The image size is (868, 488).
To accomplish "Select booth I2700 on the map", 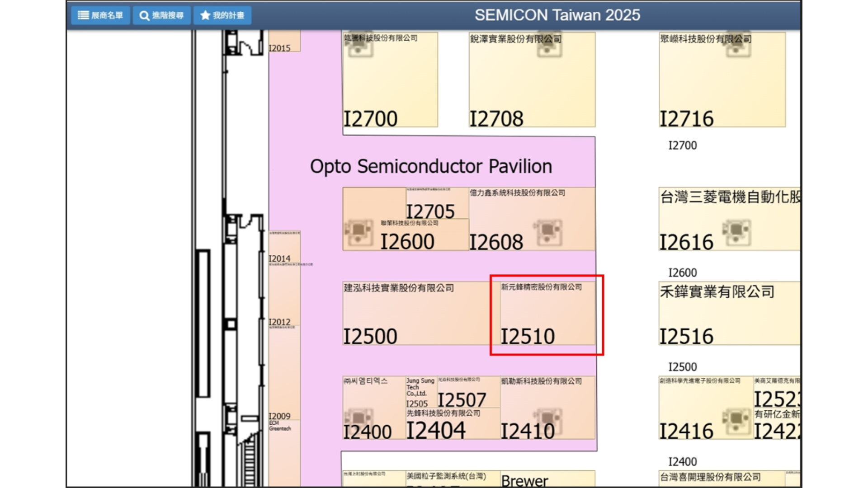I will tap(390, 80).
